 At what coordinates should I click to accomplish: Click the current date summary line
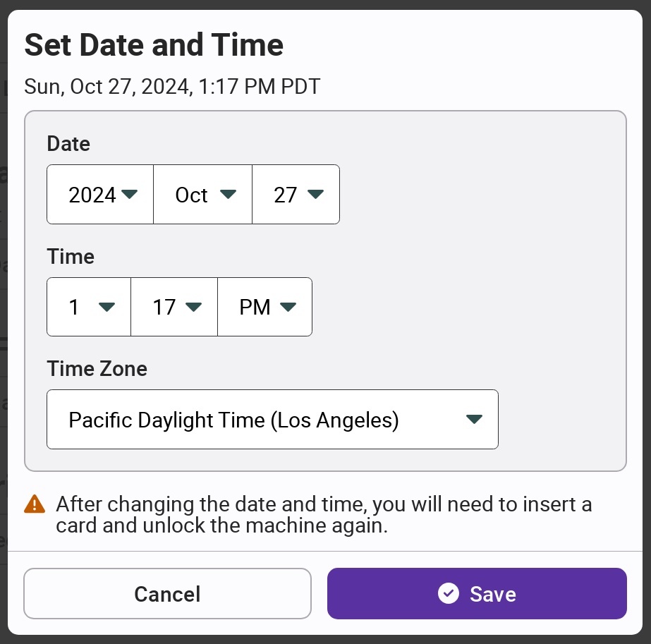[172, 87]
